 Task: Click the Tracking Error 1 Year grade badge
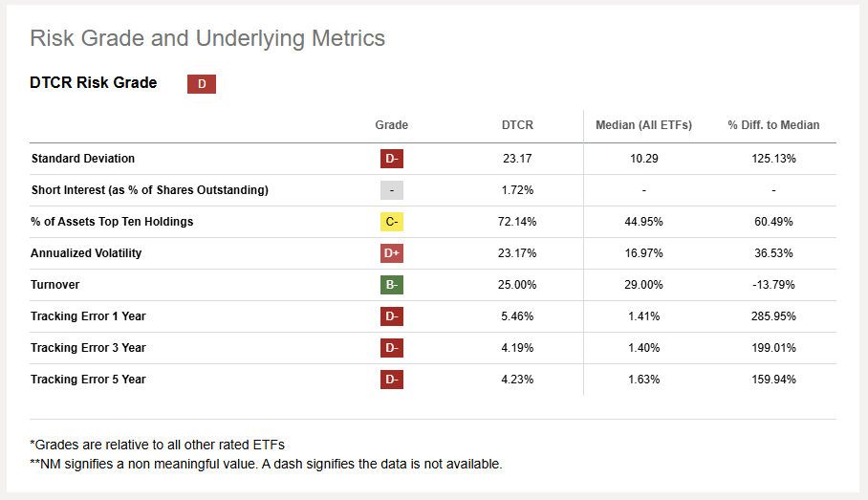coord(391,316)
